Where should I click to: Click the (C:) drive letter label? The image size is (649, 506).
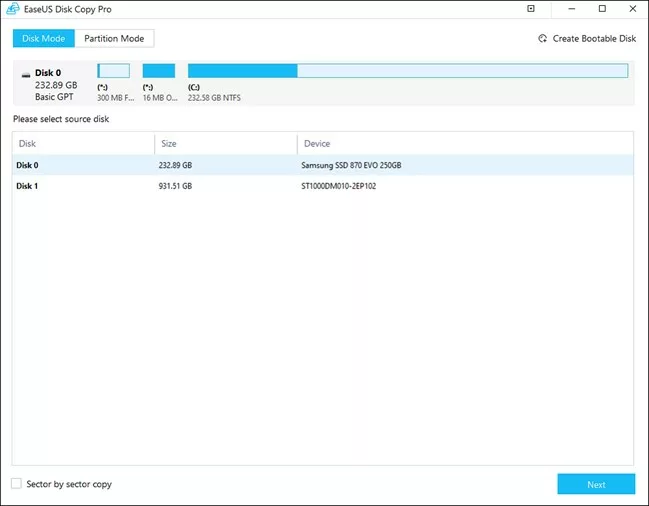(194, 87)
